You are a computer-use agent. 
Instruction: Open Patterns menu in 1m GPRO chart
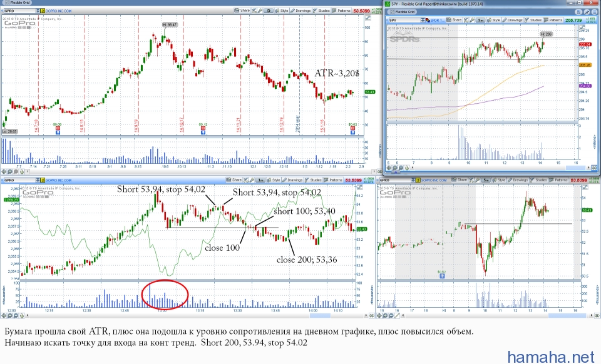(334, 180)
